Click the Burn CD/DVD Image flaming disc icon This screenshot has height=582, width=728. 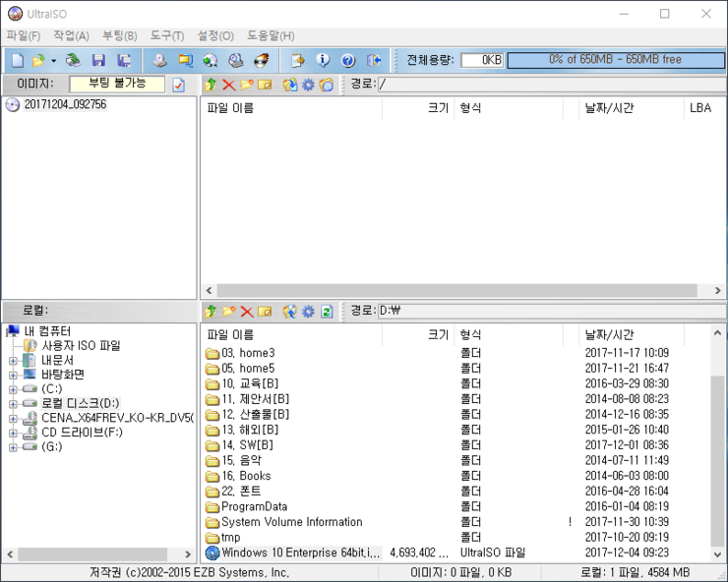[x=262, y=60]
